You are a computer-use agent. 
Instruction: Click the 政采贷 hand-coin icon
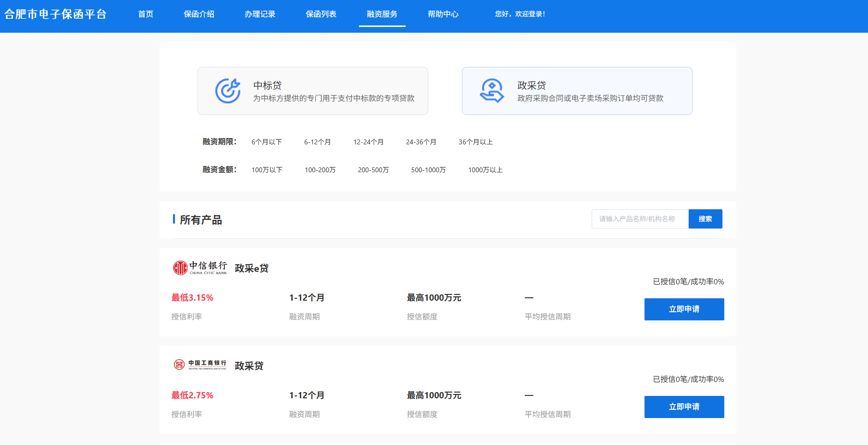[x=493, y=90]
